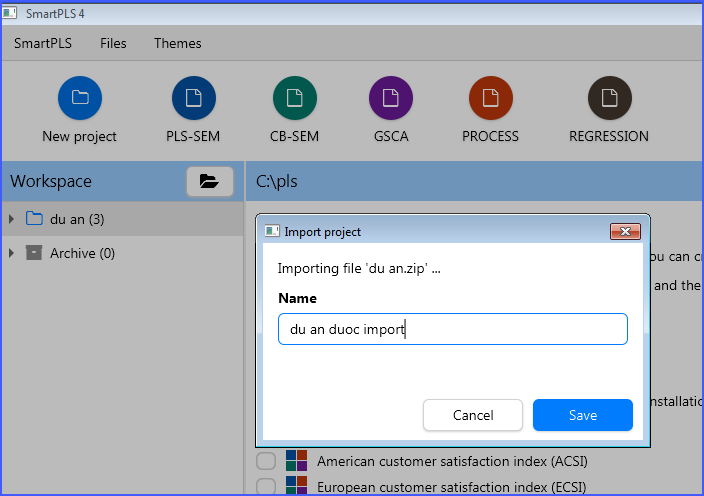Image resolution: width=704 pixels, height=496 pixels.
Task: Expand the du an project tree
Action: [x=11, y=219]
